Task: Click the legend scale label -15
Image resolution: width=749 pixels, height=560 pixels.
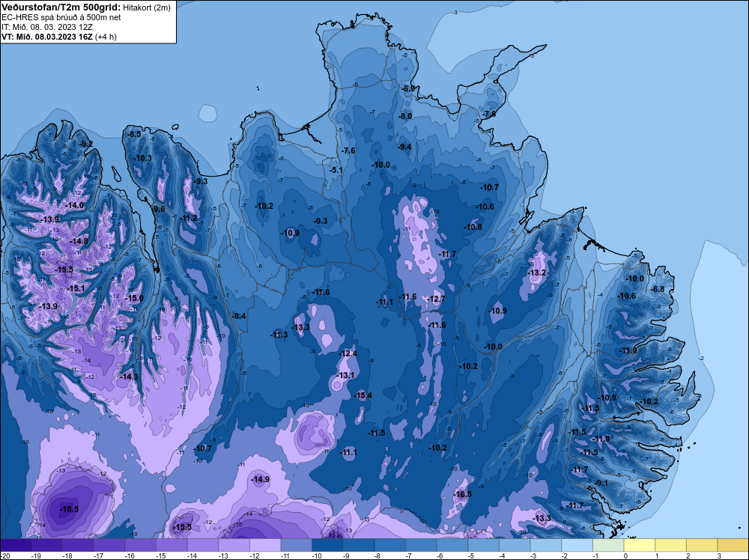Action: coord(160,556)
